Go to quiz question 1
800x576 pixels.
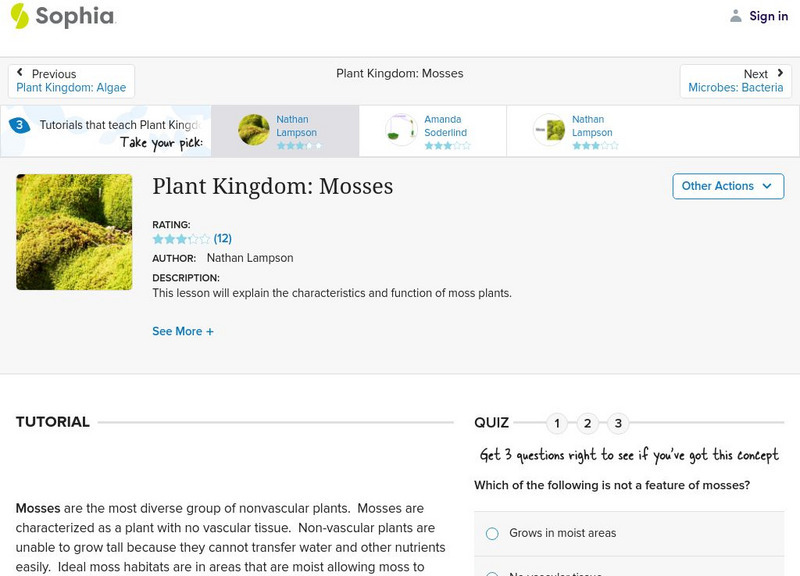(557, 424)
